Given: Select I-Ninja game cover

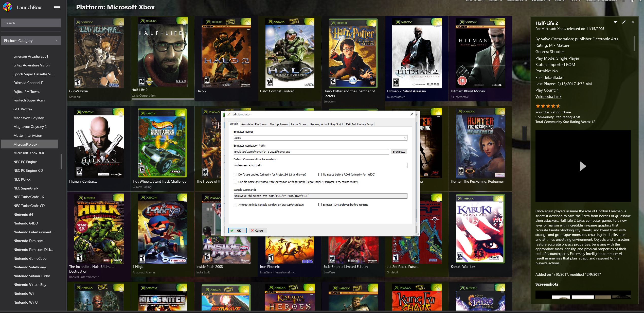Looking at the screenshot, I should [163, 229].
